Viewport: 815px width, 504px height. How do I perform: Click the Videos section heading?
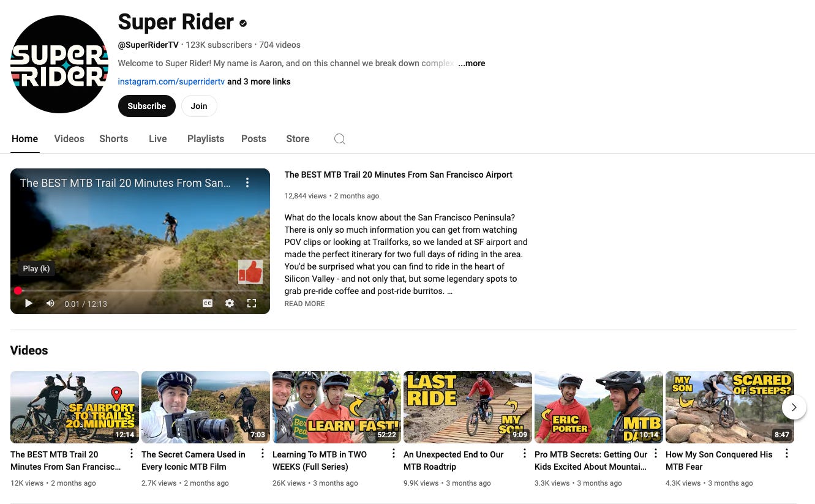(x=29, y=350)
